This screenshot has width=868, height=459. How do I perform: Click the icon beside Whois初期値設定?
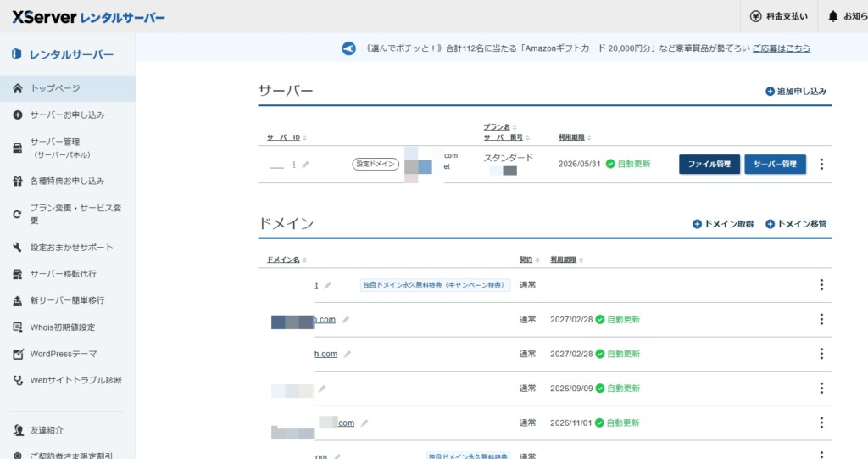tap(18, 327)
